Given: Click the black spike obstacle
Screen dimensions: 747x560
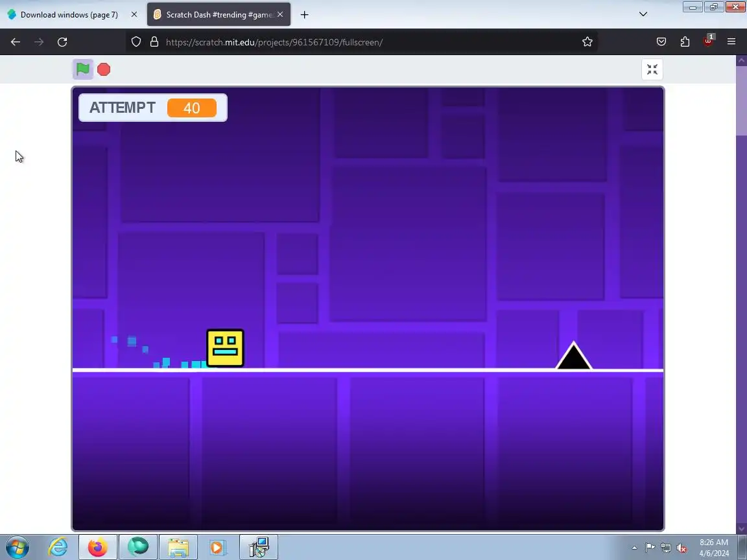Looking at the screenshot, I should tap(574, 356).
